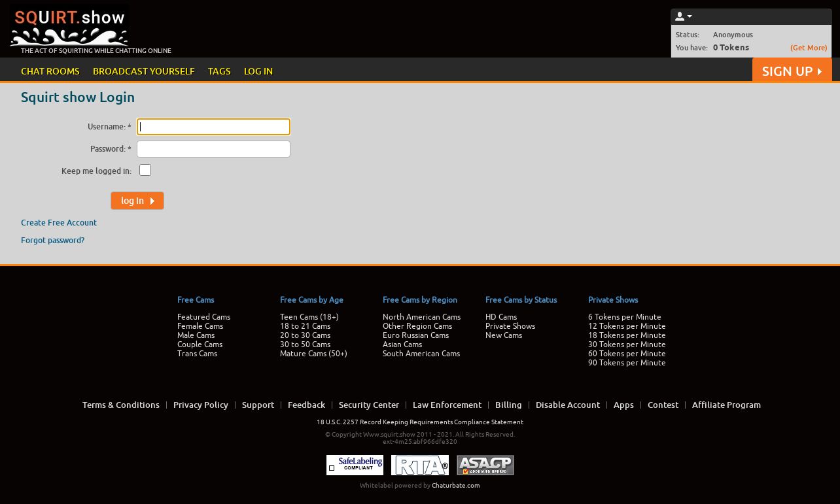Focus the Username input field

tap(213, 127)
